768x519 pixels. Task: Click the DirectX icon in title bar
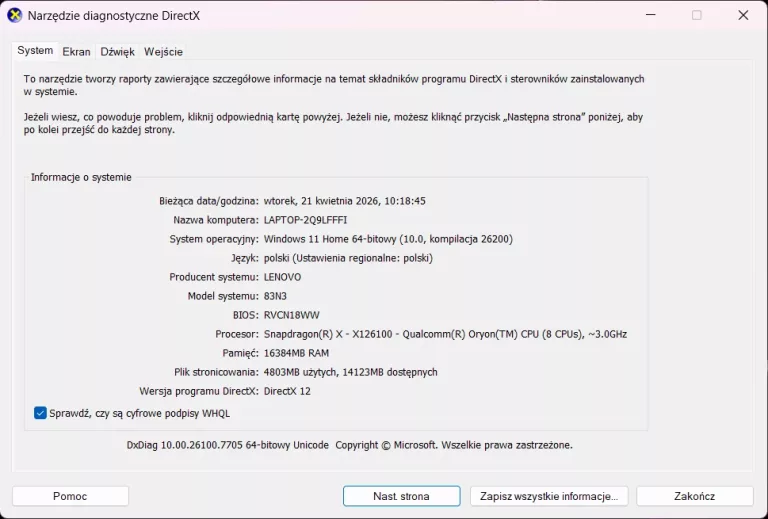(x=15, y=15)
